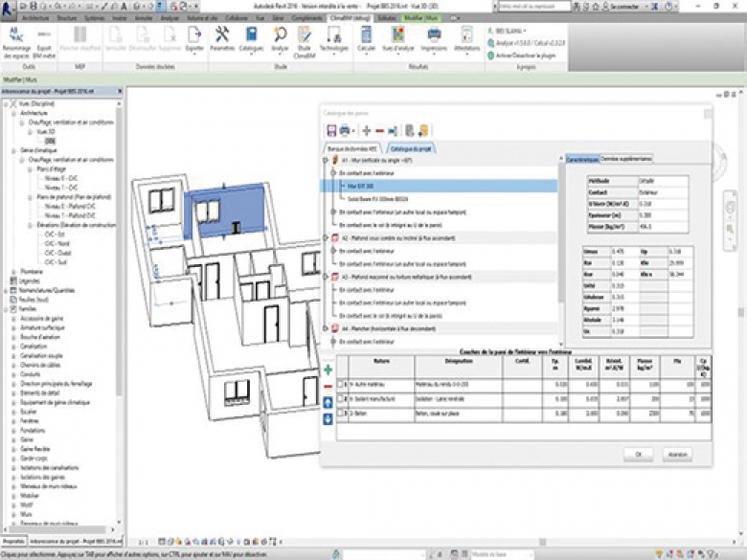Click the Abandon button in dialog
Image resolution: width=747 pixels, height=560 pixels.
(x=677, y=455)
